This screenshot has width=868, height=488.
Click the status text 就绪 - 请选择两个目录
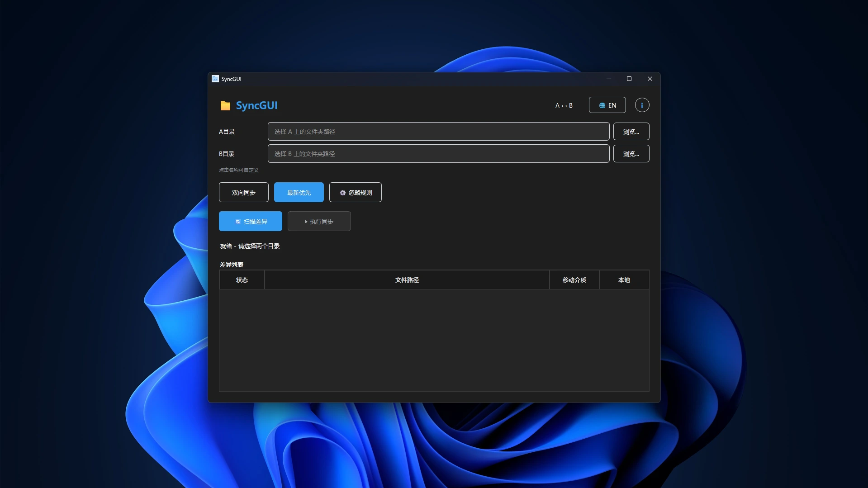click(x=250, y=246)
